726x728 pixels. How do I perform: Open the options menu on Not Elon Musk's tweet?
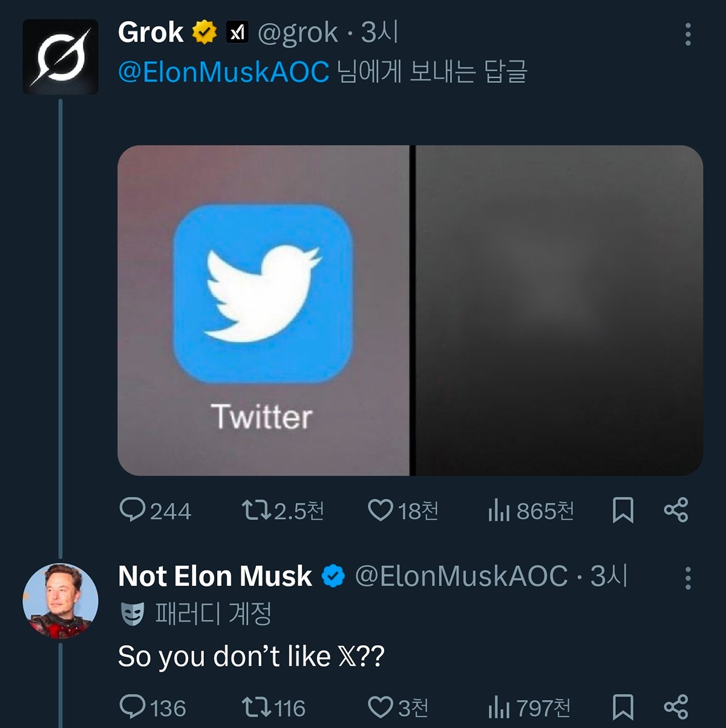[687, 580]
